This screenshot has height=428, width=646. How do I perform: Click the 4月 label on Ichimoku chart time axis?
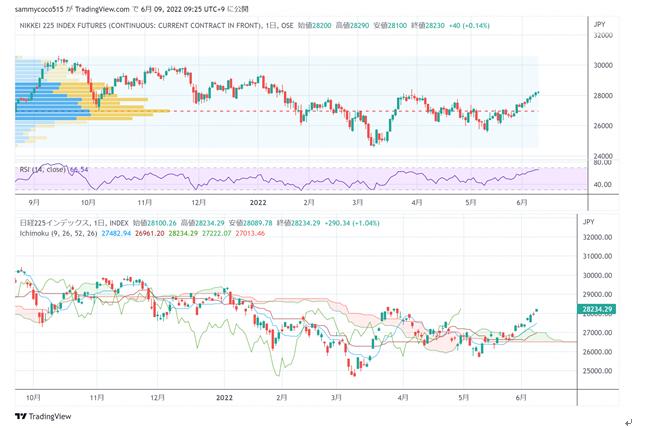[403, 398]
